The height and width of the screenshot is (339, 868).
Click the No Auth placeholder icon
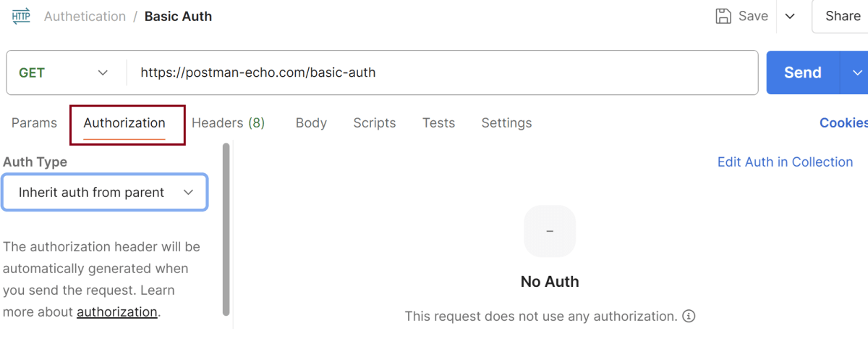point(550,231)
